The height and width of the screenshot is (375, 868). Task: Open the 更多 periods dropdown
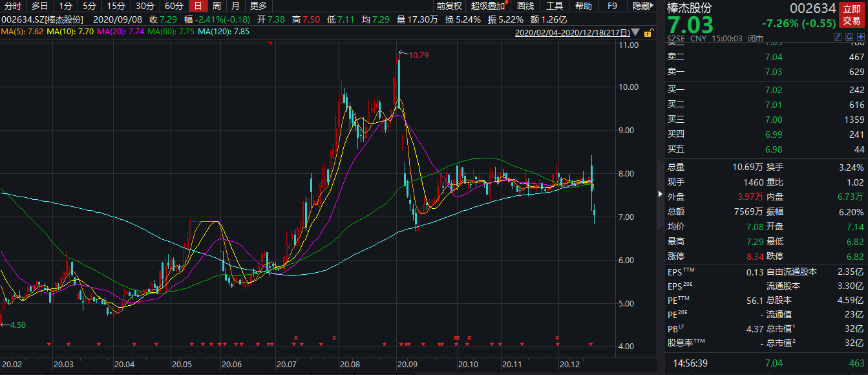point(258,6)
